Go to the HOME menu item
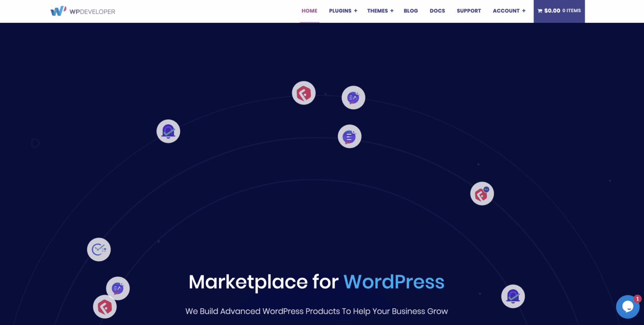The height and width of the screenshot is (325, 644). (x=309, y=11)
